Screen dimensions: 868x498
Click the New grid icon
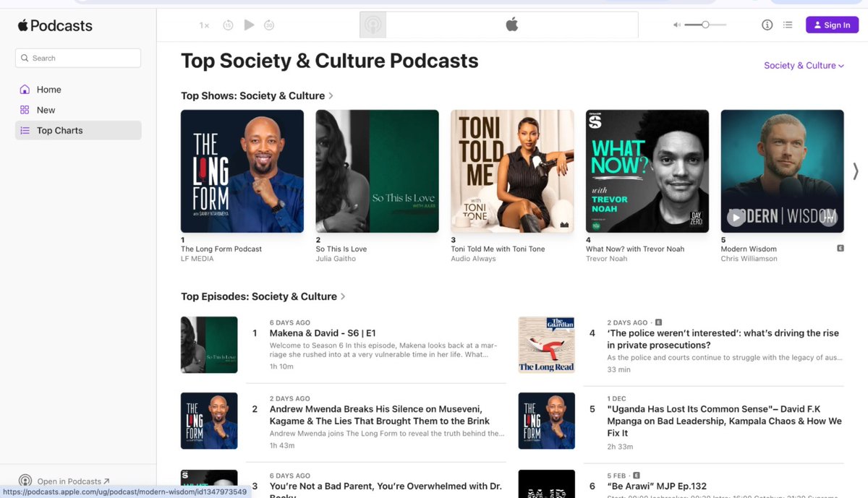(25, 110)
